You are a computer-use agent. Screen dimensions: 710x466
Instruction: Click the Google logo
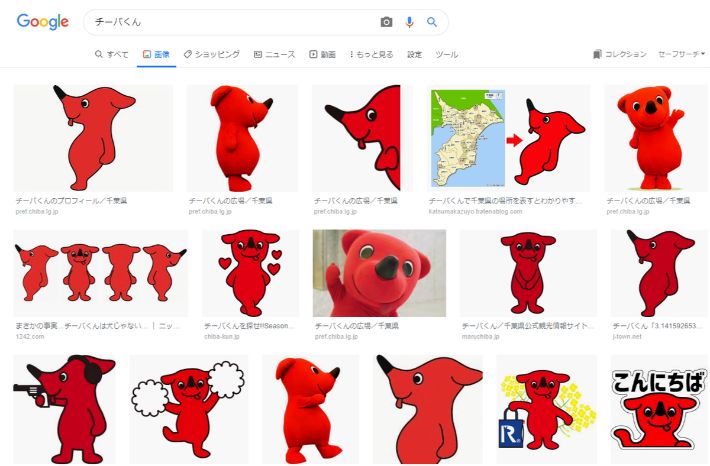[x=43, y=22]
